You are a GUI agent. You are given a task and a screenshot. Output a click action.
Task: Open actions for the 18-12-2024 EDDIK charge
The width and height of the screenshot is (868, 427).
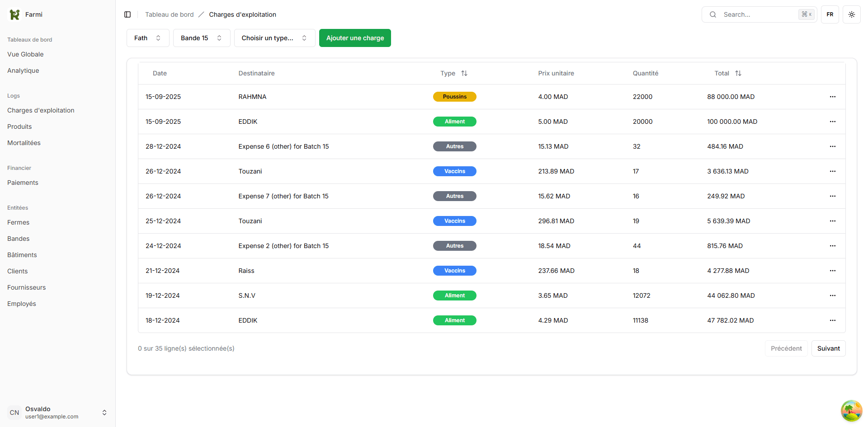coord(833,320)
